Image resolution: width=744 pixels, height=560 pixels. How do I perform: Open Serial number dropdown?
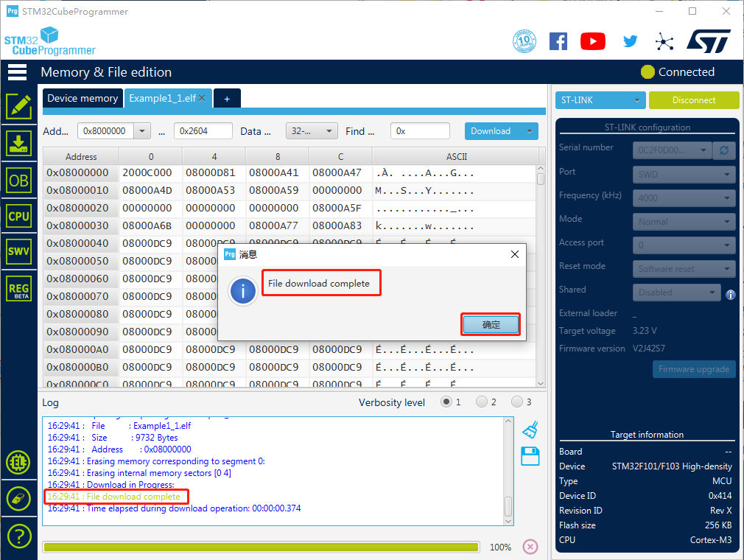(673, 150)
